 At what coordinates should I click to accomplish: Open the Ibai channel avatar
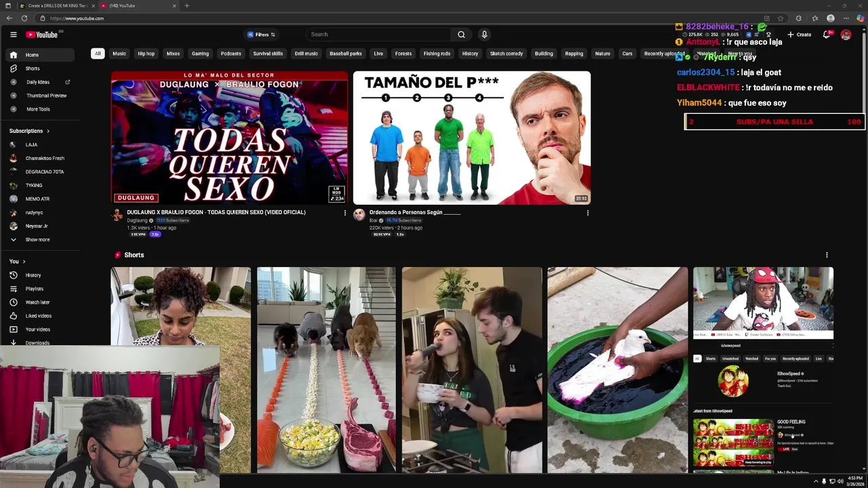coord(359,215)
